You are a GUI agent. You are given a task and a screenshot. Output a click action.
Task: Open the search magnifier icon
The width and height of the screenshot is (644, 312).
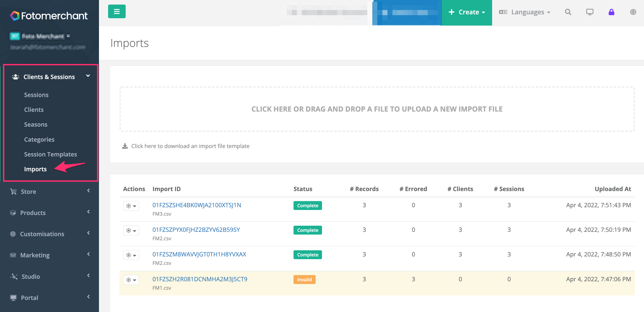pyautogui.click(x=568, y=12)
